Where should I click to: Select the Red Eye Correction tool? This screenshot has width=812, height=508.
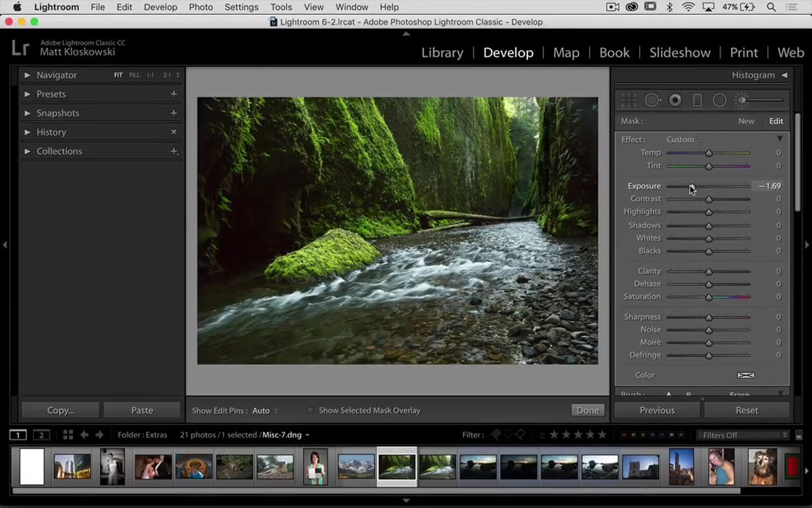point(675,100)
